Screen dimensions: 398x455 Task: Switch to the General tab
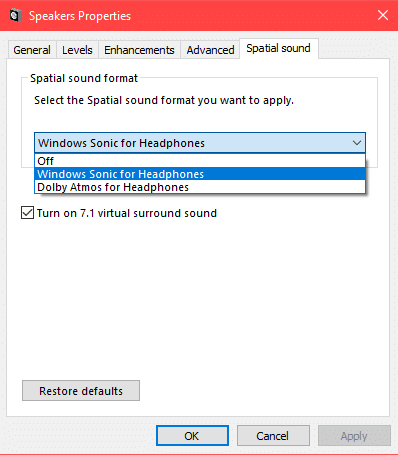click(x=32, y=50)
